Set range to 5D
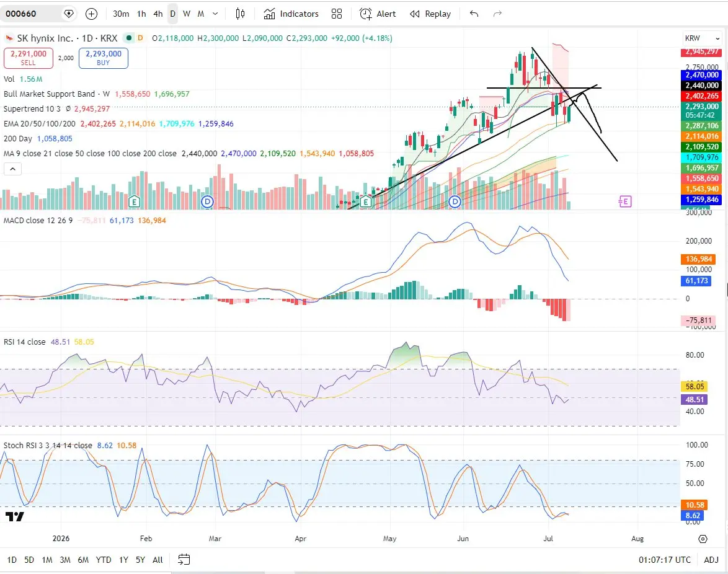 point(29,560)
